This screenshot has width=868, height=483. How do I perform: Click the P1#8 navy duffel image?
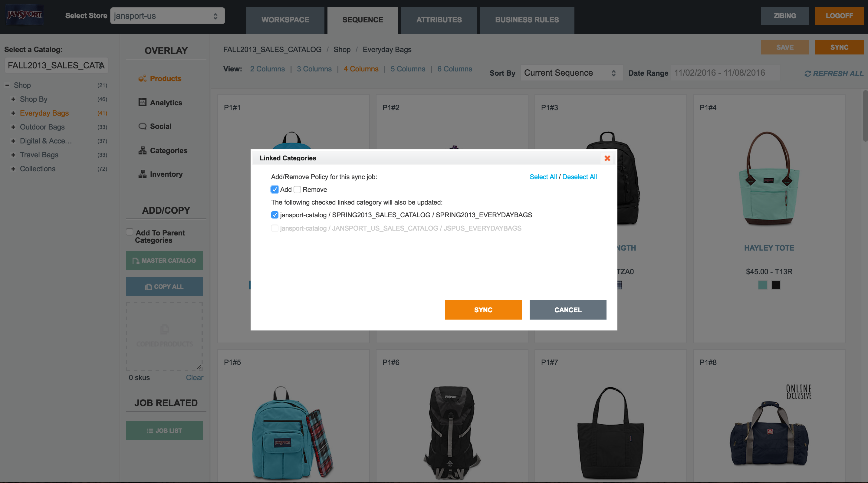[769, 433]
